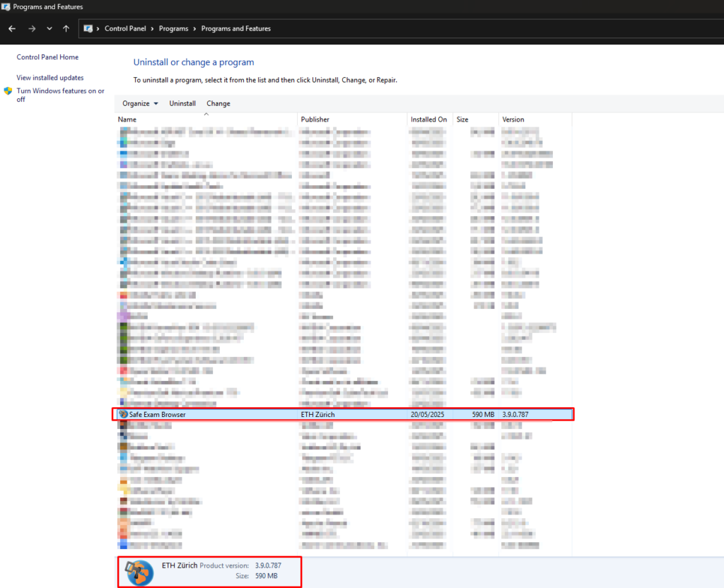Expand chevron after Control Panel breadcrumb
Screen dimensions: 724x588
pos(153,28)
